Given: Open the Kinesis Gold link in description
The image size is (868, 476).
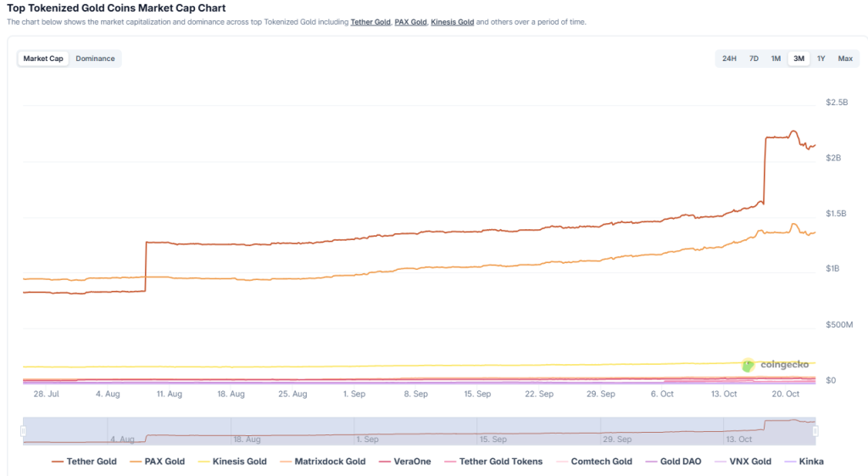Looking at the screenshot, I should point(452,21).
